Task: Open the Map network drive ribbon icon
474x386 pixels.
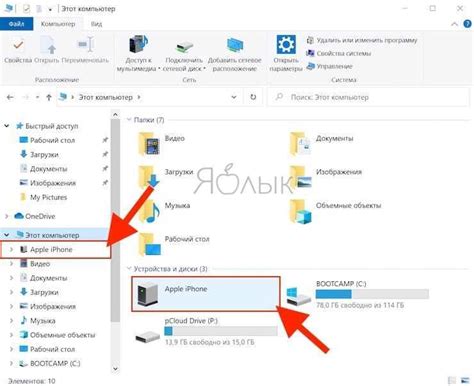Action: pyautogui.click(x=184, y=46)
